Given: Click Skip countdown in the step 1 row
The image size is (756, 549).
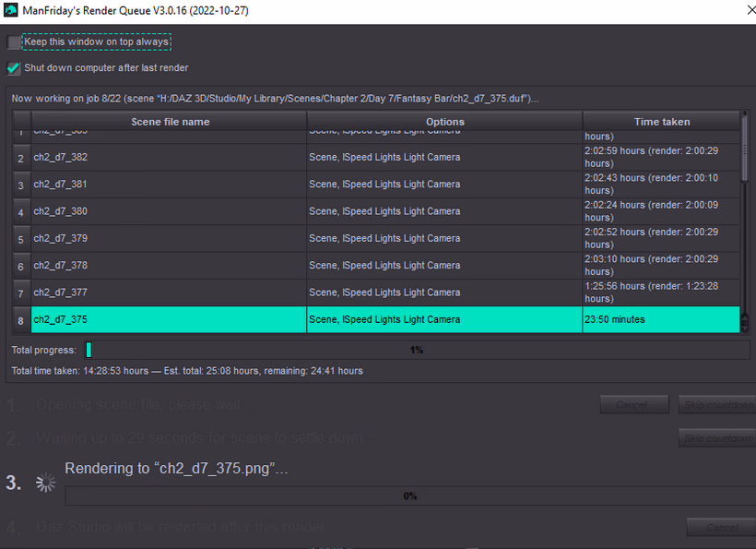Looking at the screenshot, I should [716, 405].
